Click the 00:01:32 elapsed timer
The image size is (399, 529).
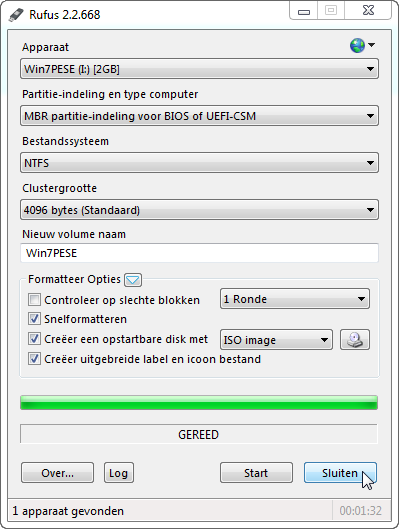(x=361, y=511)
